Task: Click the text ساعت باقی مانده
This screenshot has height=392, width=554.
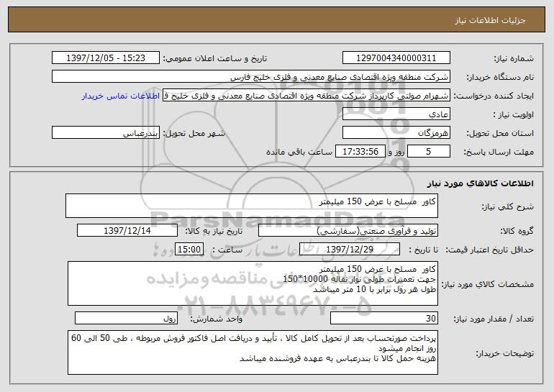Action: tap(299, 152)
